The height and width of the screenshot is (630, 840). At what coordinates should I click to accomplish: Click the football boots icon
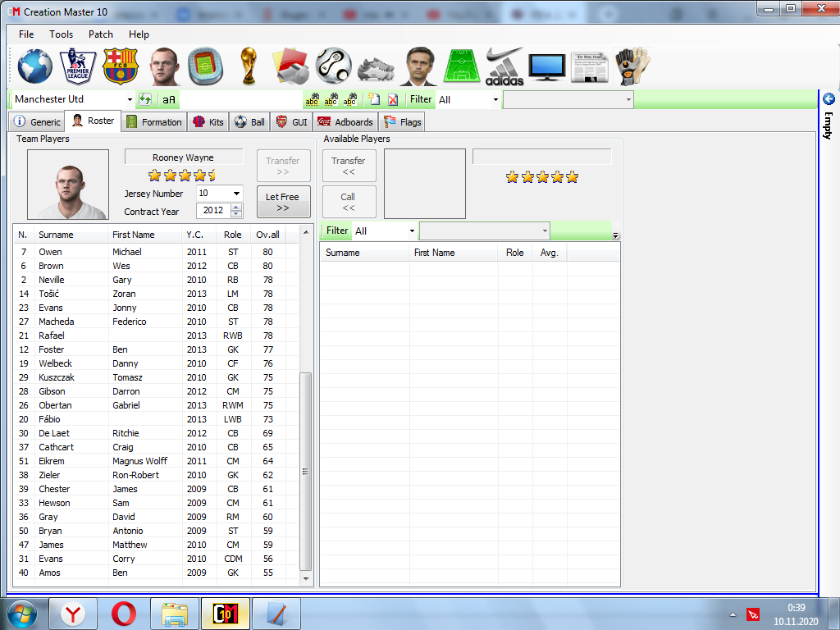click(x=376, y=66)
